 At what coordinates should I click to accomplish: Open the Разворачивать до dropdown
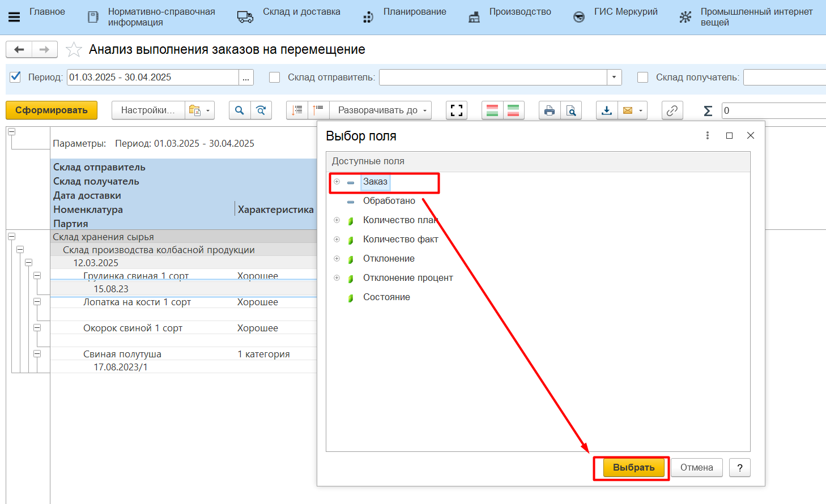point(381,110)
